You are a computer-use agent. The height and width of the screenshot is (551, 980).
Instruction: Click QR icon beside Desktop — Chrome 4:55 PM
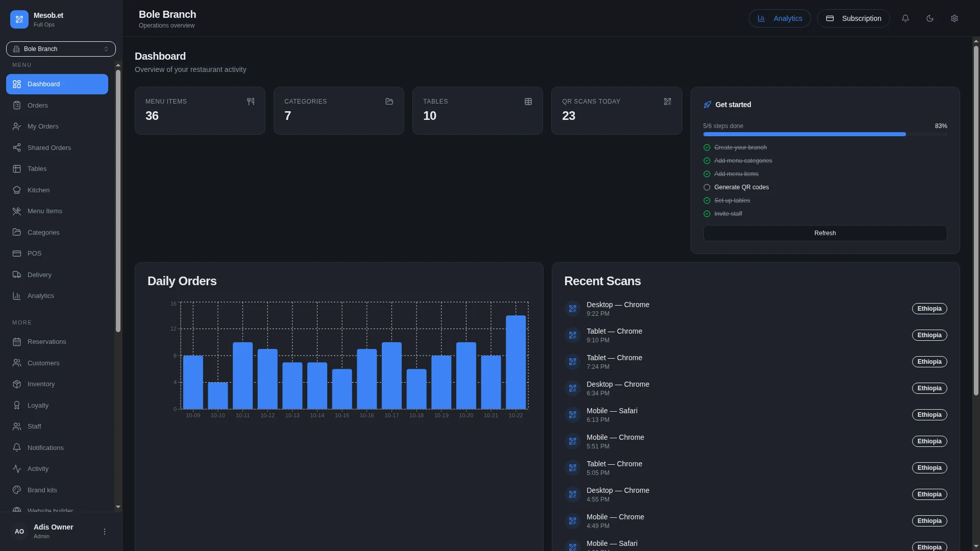coord(573,494)
